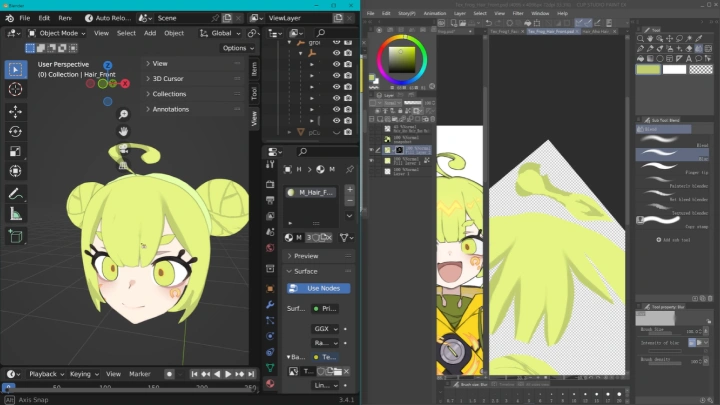Add a material slot with plus button
Screen dimensions: 720x405
(x=349, y=190)
